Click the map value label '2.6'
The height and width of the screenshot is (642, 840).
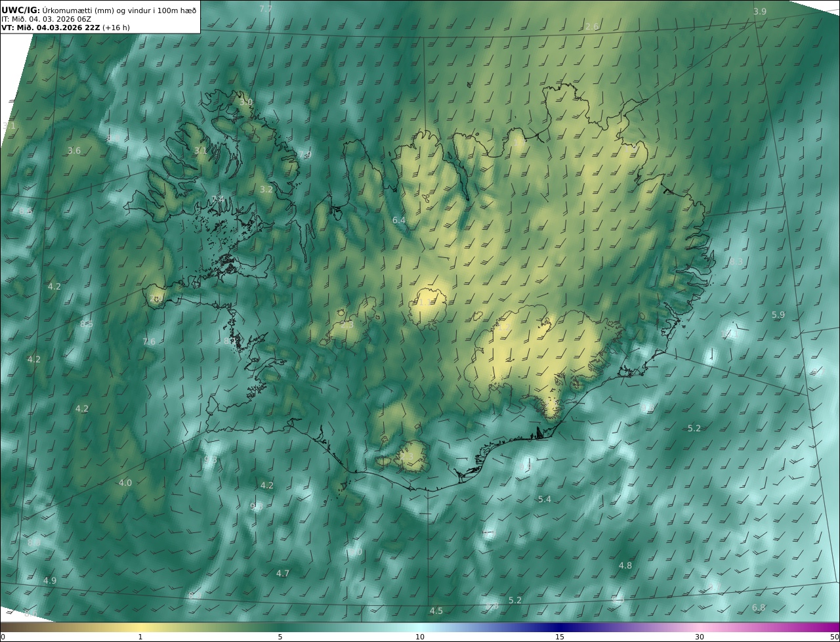592,27
